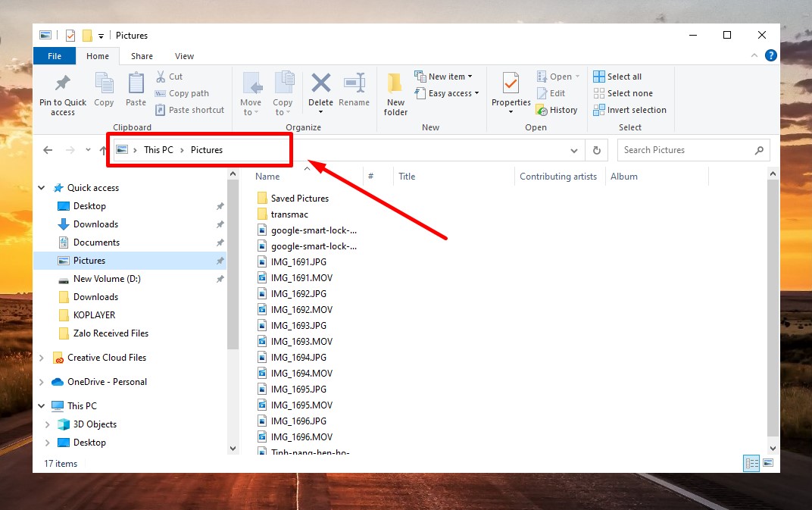Switch to details view layout icon
The image size is (812, 510).
[x=751, y=463]
